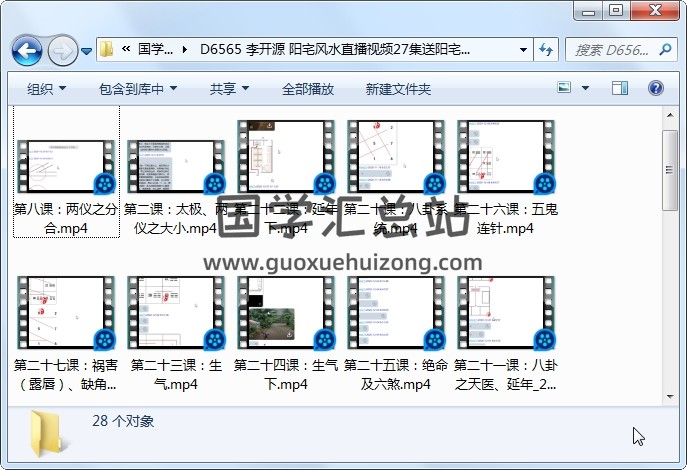
Task: Open the view options dropdown arrow
Action: coord(585,88)
